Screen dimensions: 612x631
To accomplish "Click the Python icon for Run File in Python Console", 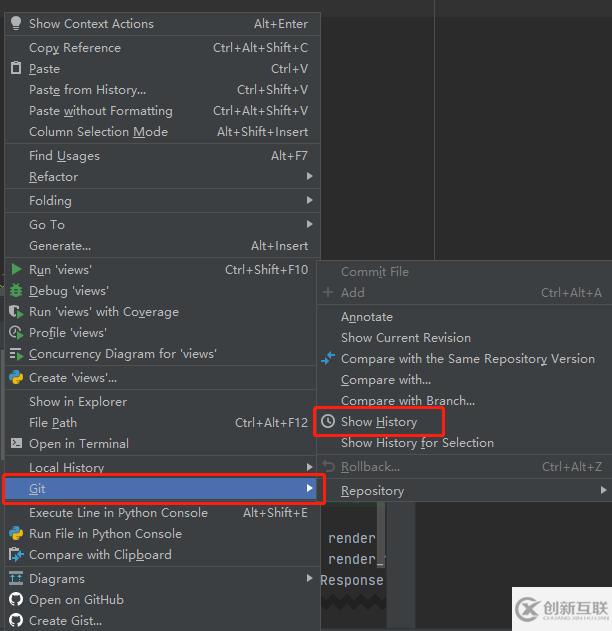I will (x=16, y=533).
